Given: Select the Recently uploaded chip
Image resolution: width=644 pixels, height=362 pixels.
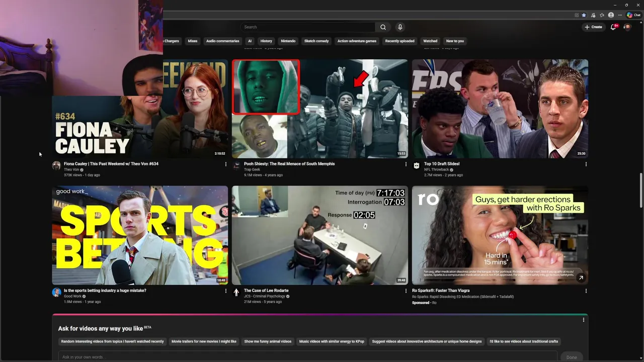Looking at the screenshot, I should coord(399,41).
